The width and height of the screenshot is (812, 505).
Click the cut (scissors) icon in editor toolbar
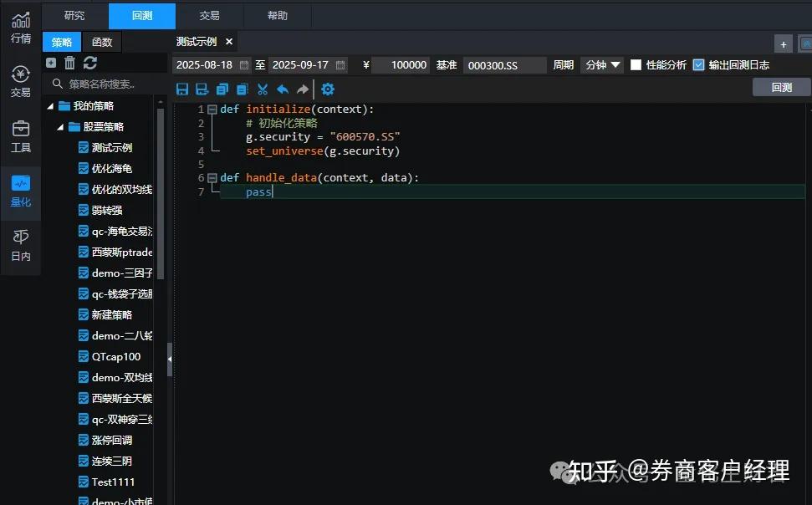tap(263, 89)
